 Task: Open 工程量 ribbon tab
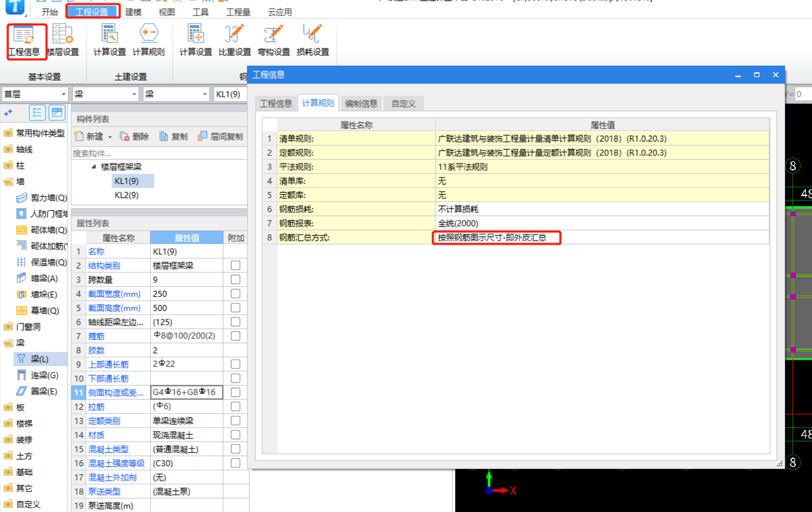point(238,12)
